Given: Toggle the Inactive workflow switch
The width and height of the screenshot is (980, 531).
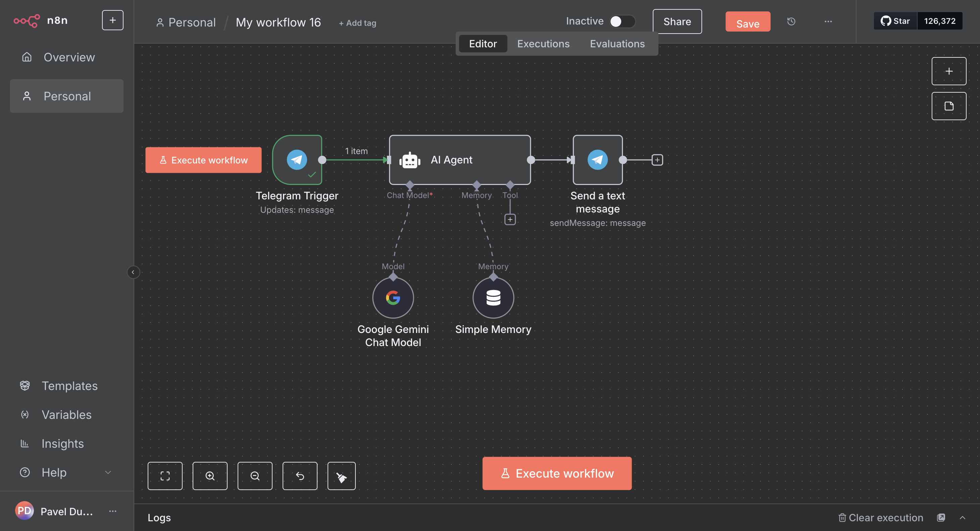Looking at the screenshot, I should click(622, 21).
